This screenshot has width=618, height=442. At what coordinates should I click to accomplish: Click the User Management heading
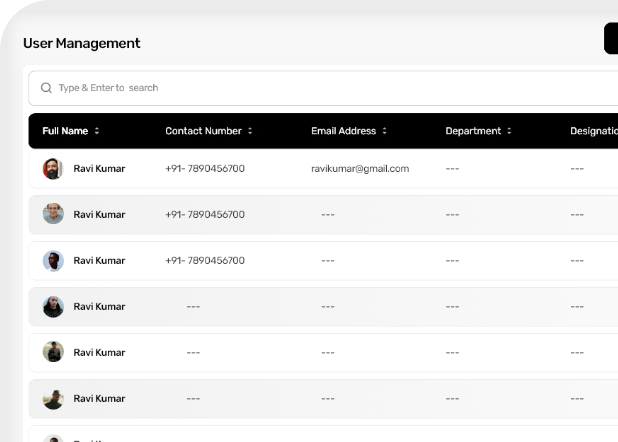(82, 43)
